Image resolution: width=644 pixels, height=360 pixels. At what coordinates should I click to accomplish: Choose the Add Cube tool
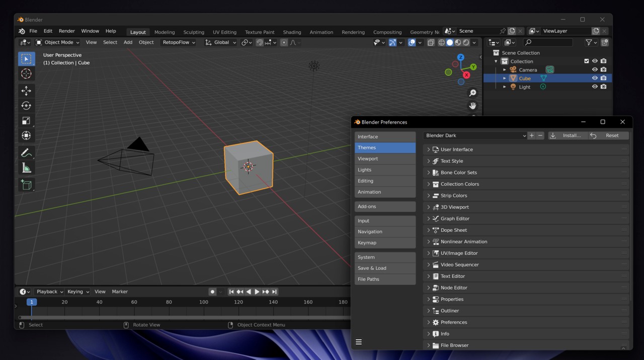pos(26,185)
